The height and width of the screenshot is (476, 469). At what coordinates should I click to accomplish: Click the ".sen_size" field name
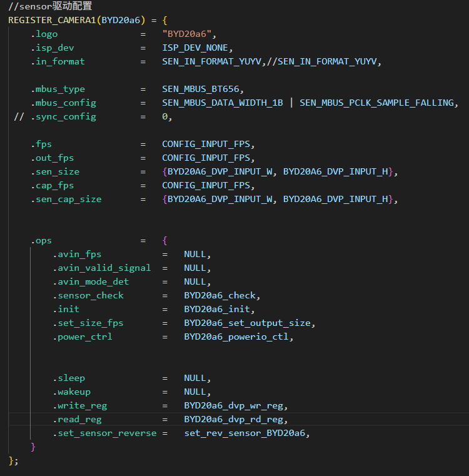[x=55, y=172]
